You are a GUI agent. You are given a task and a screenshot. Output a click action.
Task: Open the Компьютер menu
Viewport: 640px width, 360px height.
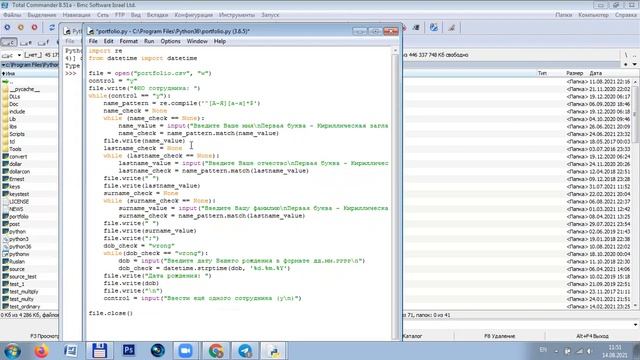tap(593, 15)
